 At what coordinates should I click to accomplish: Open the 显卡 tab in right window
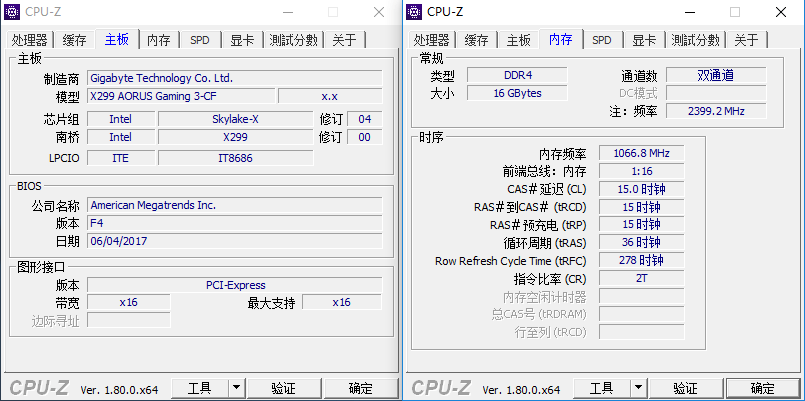tap(644, 40)
